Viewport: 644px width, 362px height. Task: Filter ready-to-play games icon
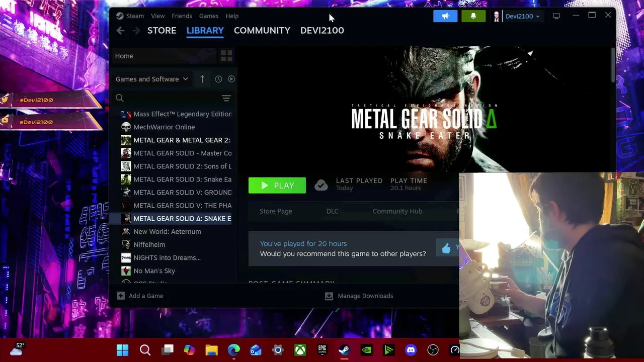tap(231, 79)
